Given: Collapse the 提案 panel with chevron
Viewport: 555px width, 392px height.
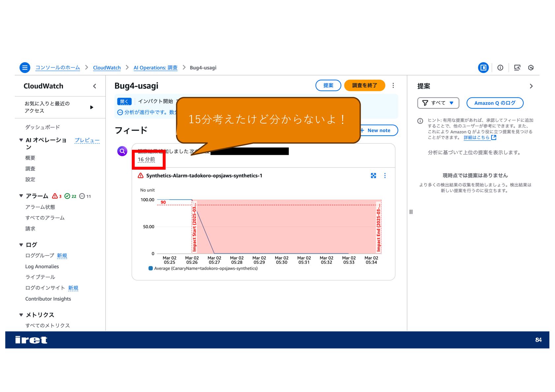Looking at the screenshot, I should pos(531,86).
